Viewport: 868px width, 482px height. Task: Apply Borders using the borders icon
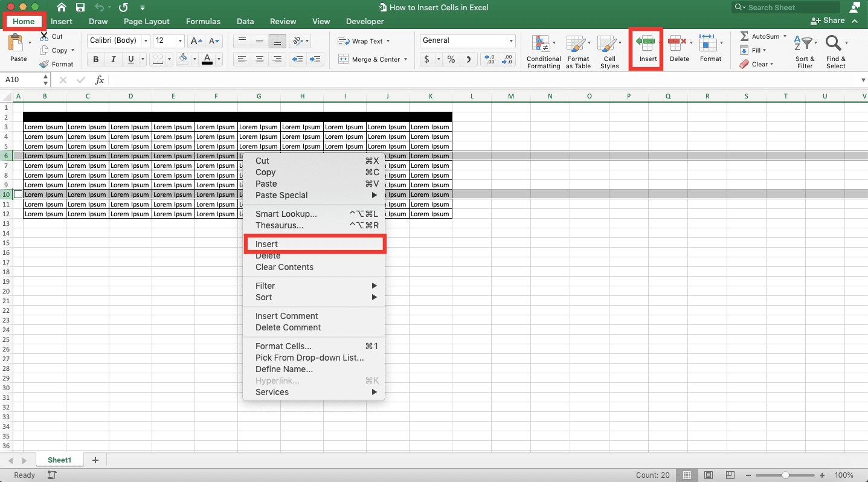coord(157,59)
